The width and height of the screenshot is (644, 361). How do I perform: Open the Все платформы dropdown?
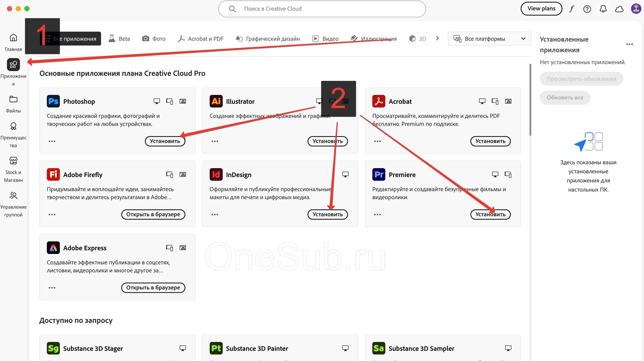click(x=489, y=39)
